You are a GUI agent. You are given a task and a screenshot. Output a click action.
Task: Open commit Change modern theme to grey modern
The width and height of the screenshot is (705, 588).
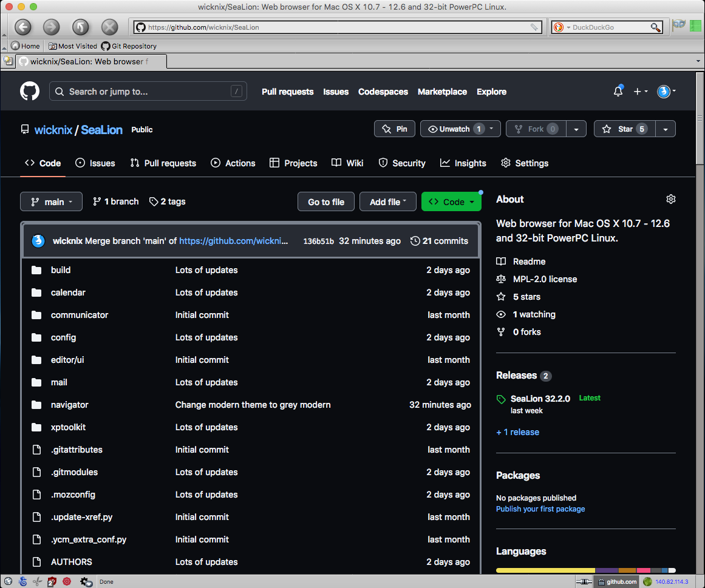tap(253, 405)
